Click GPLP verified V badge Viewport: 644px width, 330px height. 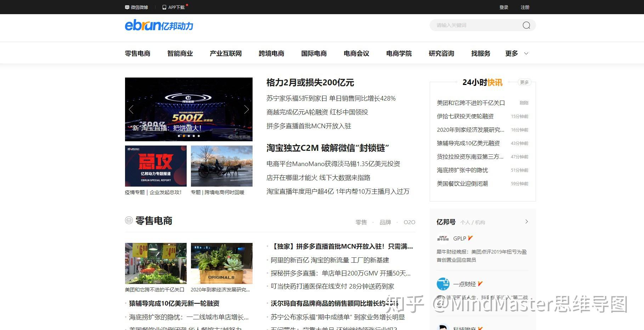coord(470,238)
